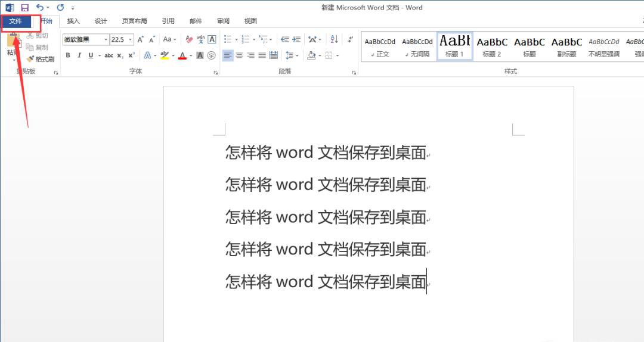Image resolution: width=644 pixels, height=342 pixels.
Task: Click the Undo arrow icon
Action: point(39,7)
